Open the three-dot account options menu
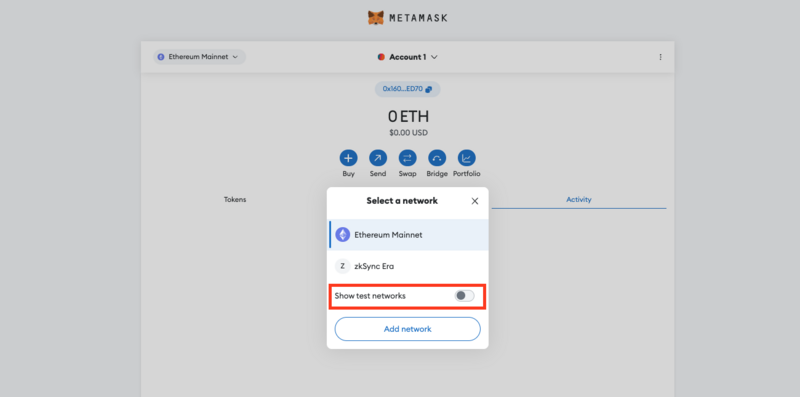The width and height of the screenshot is (800, 397). coord(660,57)
